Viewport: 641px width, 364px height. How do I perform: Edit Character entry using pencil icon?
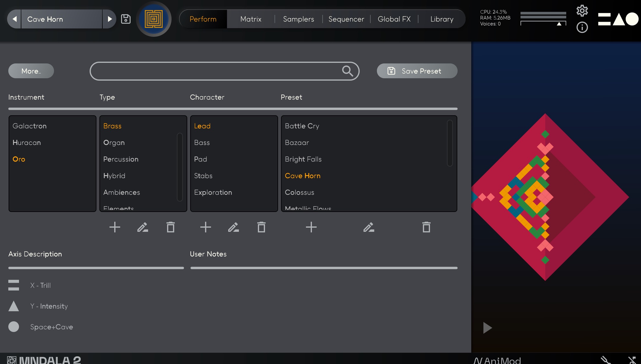point(234,227)
